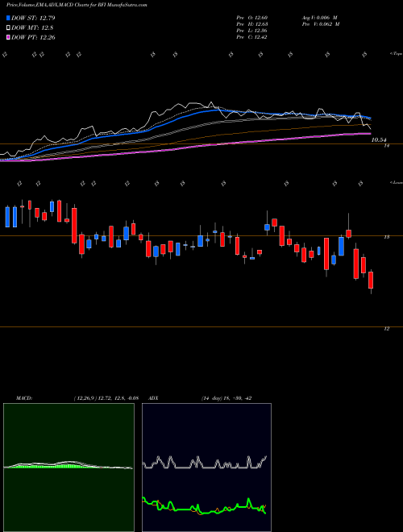Click the 10.54 price label on EMA chart

click(380, 139)
